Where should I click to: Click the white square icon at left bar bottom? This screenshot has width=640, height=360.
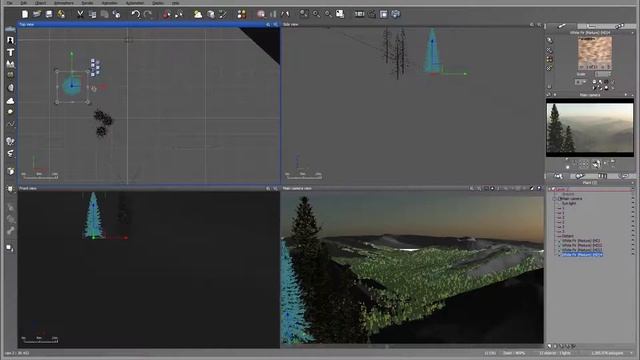click(x=10, y=248)
